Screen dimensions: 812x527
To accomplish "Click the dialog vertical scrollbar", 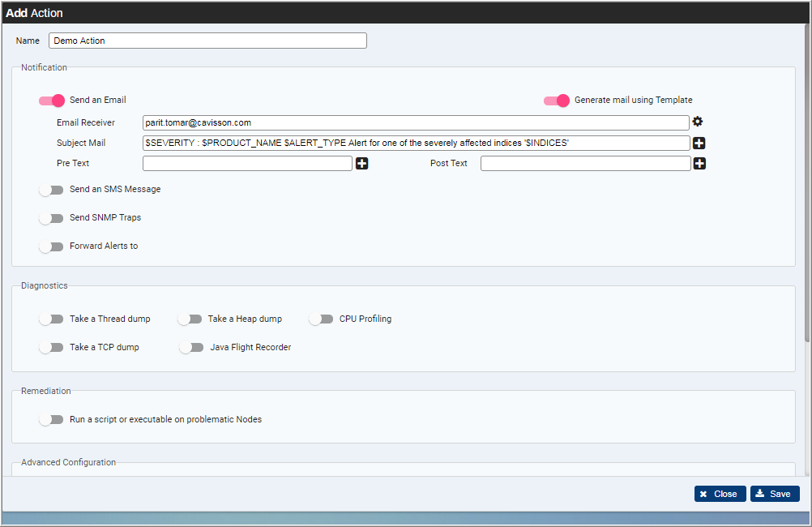I will [807, 182].
